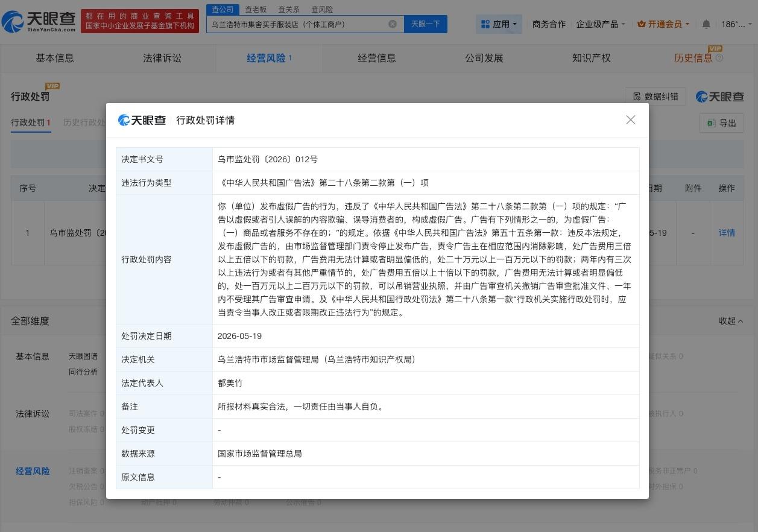
Task: Select the 查风险 search tab
Action: point(322,9)
